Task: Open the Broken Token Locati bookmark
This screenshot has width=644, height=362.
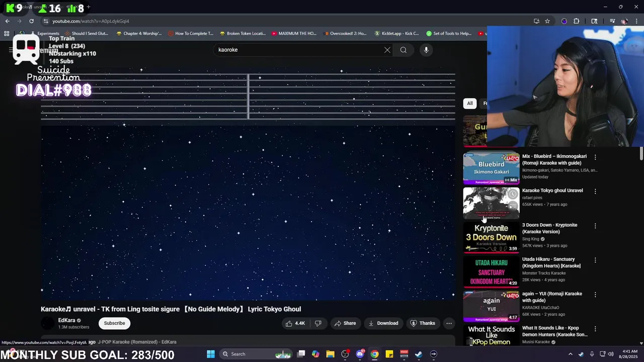Action: [243, 34]
